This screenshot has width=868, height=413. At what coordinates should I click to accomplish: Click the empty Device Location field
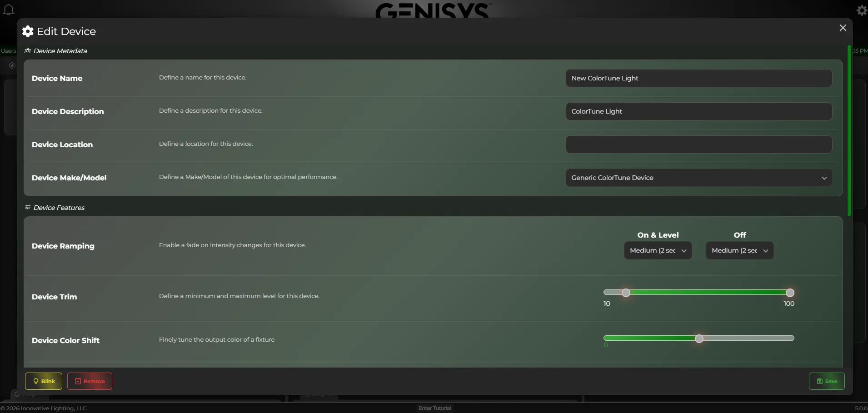pos(699,144)
